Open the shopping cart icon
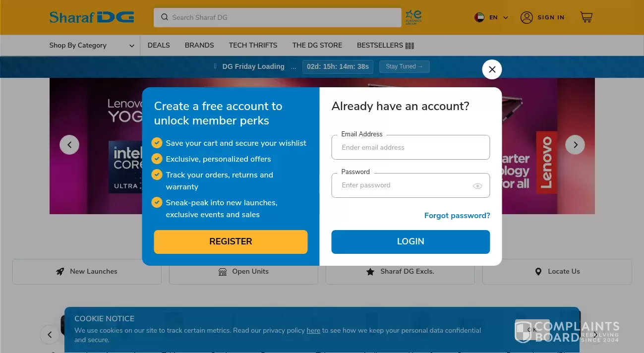The width and height of the screenshot is (644, 353). point(586,17)
